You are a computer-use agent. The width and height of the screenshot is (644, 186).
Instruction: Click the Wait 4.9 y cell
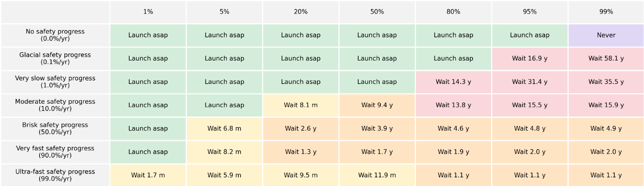point(606,128)
